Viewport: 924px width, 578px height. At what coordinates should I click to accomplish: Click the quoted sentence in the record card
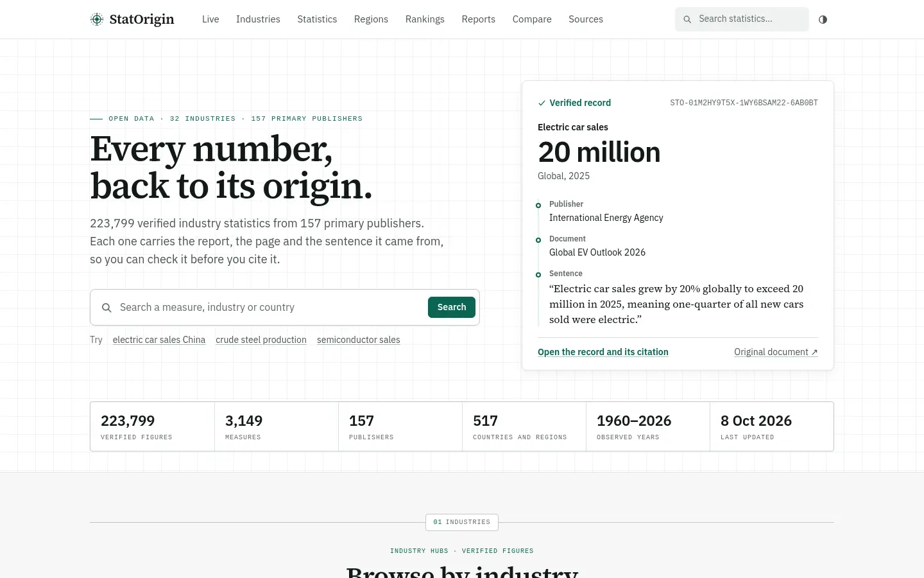pyautogui.click(x=676, y=304)
